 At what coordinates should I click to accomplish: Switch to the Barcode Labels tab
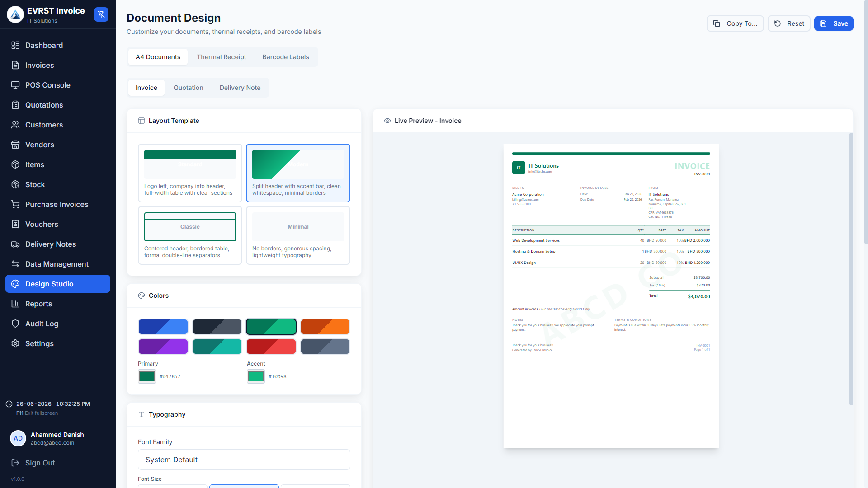(286, 57)
